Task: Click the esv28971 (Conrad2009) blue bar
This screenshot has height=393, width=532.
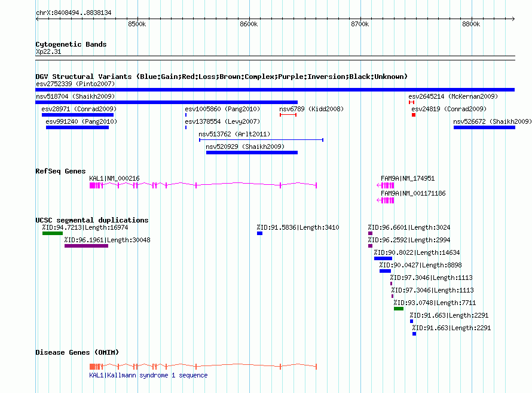Action: [x=77, y=115]
